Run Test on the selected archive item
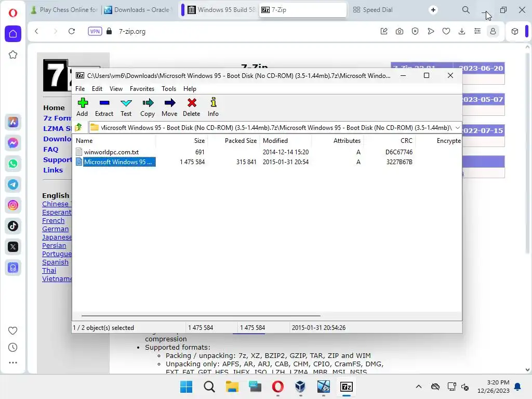The width and height of the screenshot is (532, 399). (126, 107)
